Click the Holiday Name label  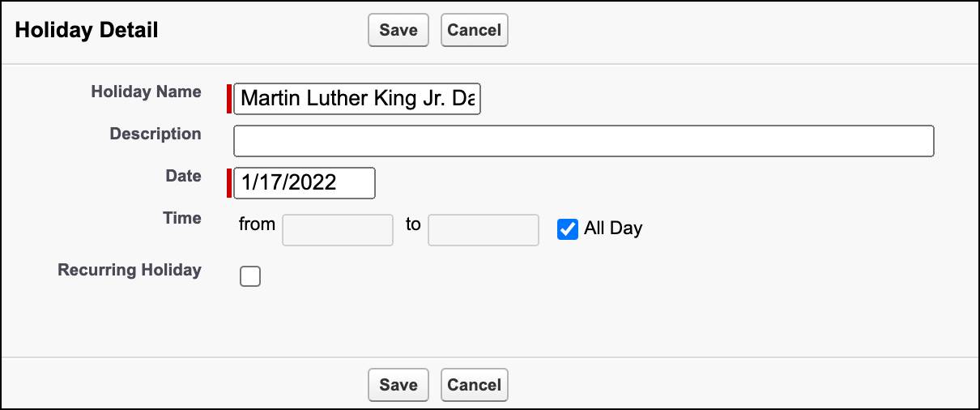pyautogui.click(x=147, y=92)
